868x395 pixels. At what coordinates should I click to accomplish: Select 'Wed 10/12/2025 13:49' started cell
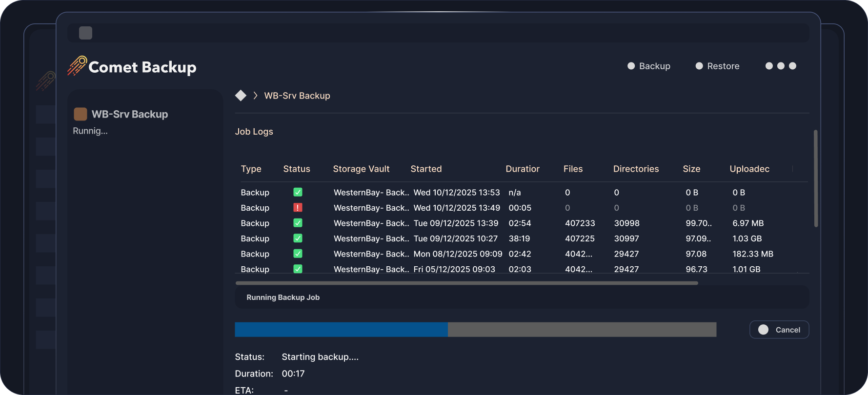pyautogui.click(x=457, y=208)
